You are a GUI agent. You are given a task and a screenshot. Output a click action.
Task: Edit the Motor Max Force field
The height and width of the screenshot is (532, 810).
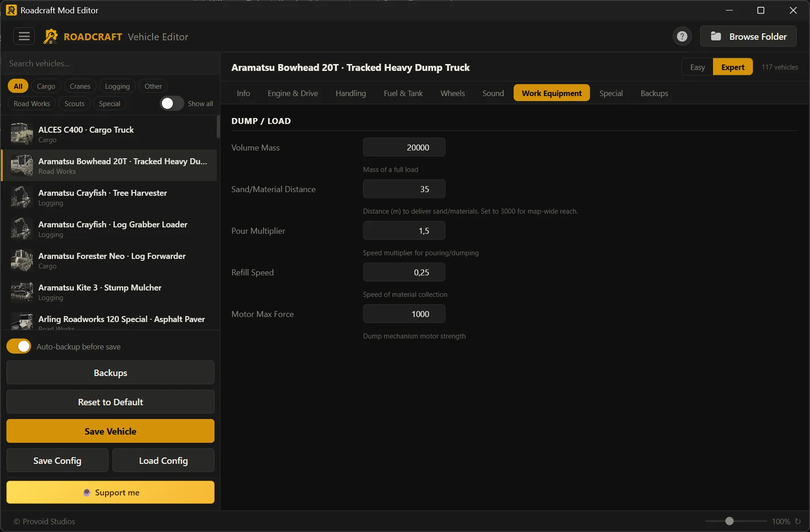[x=404, y=314]
